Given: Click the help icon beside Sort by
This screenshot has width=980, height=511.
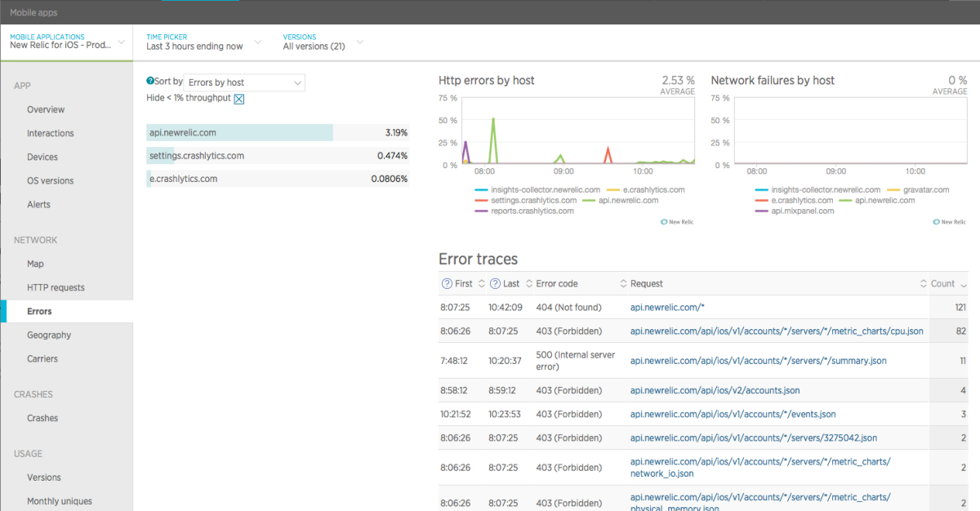Looking at the screenshot, I should 150,82.
